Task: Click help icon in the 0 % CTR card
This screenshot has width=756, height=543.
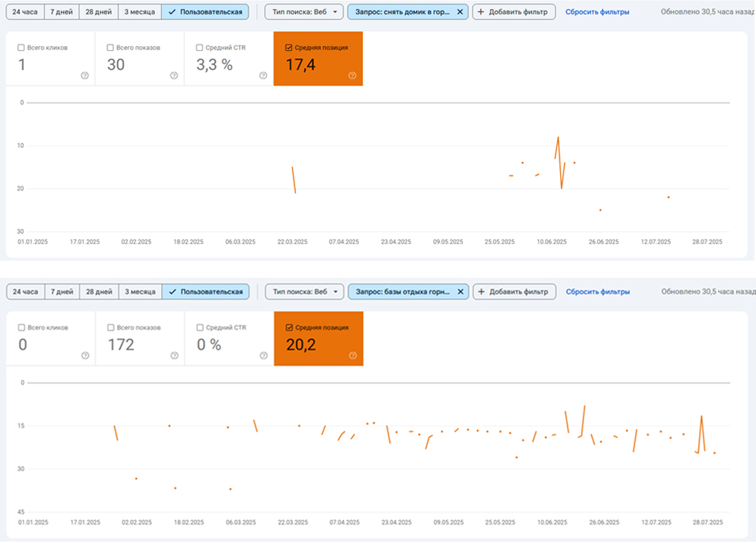Action: click(x=264, y=356)
